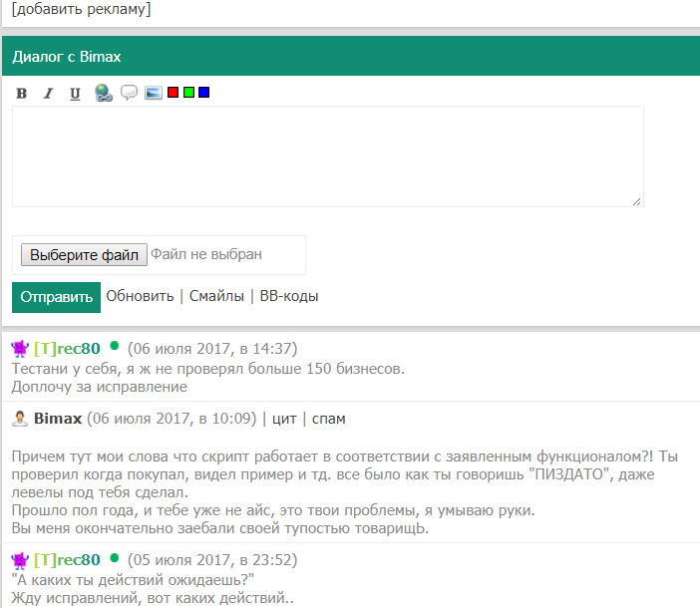Click the underline formatting icon
The height and width of the screenshot is (608, 700).
point(75,94)
